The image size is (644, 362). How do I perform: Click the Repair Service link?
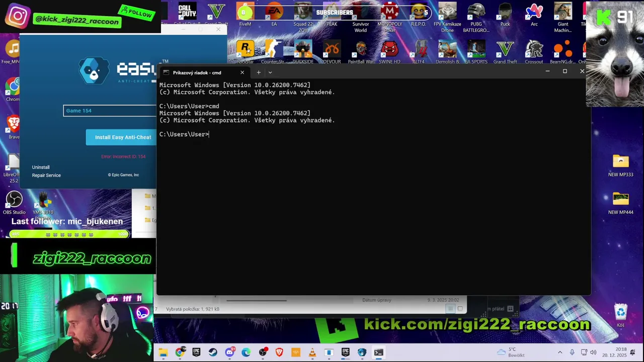pos(46,175)
